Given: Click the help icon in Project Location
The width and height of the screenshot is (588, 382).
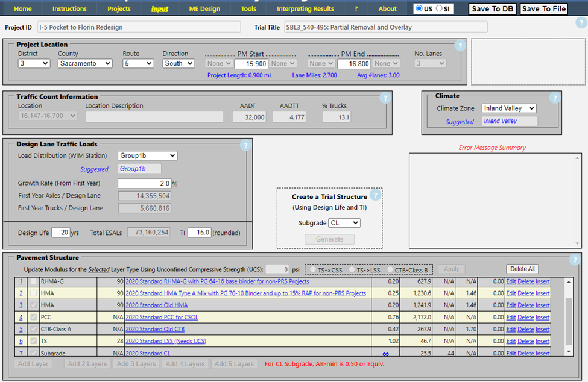Looking at the screenshot, I should [x=460, y=46].
